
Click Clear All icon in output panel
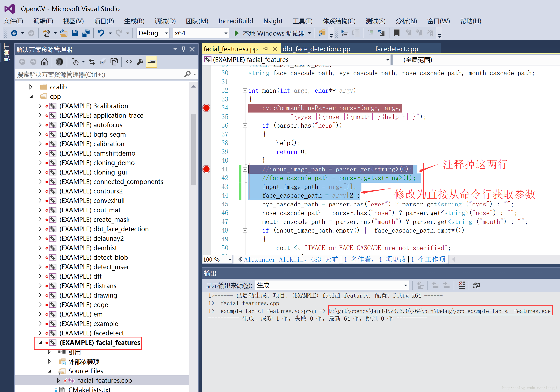click(x=461, y=285)
